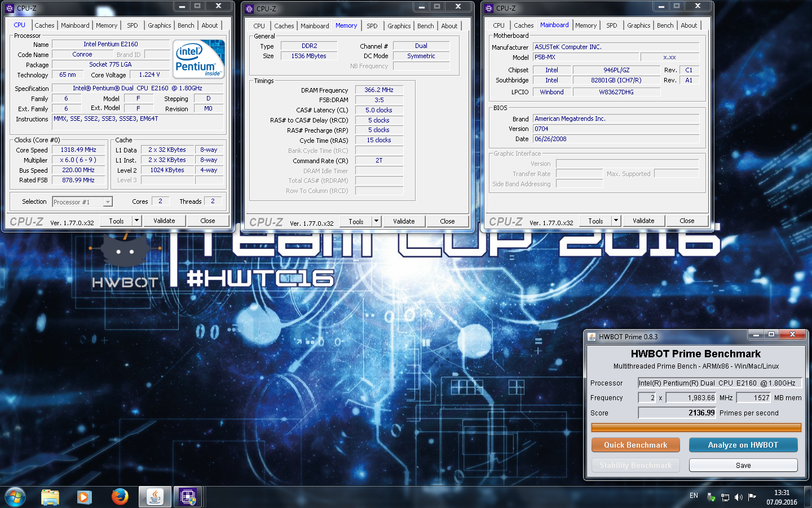This screenshot has height=508, width=812.
Task: Click the HWBOT Prime window title icon
Action: click(592, 336)
